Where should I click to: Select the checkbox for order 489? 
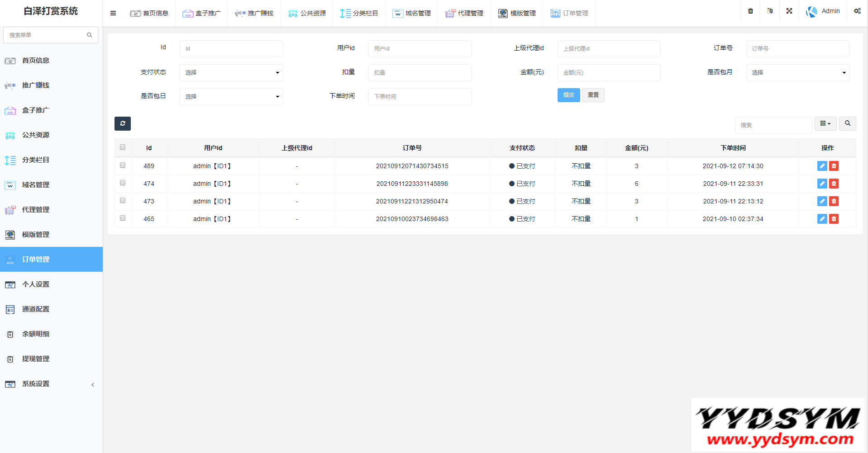click(x=123, y=165)
